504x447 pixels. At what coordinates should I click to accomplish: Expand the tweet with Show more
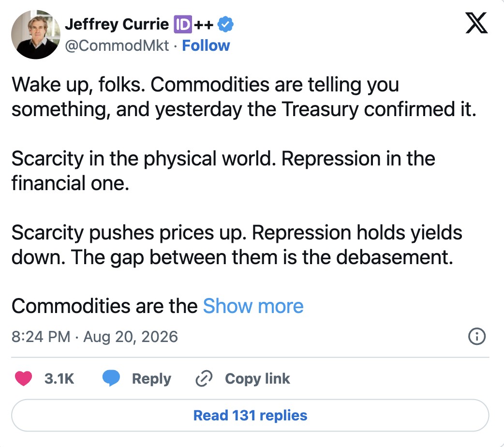click(x=253, y=306)
